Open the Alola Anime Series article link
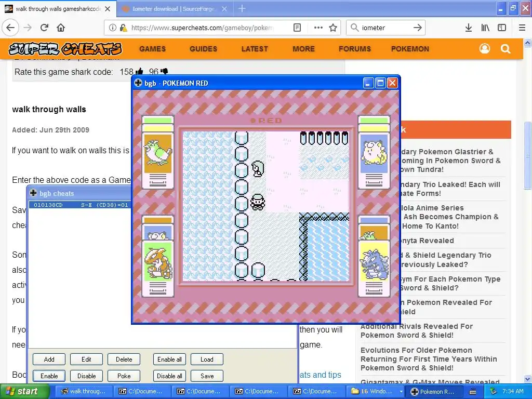Screen dimensions: 532x399 [450, 217]
